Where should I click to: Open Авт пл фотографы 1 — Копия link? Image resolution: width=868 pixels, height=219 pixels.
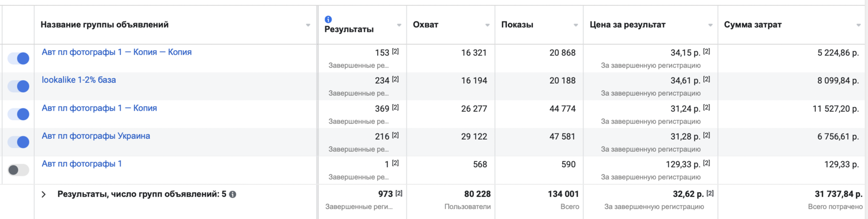(x=99, y=108)
